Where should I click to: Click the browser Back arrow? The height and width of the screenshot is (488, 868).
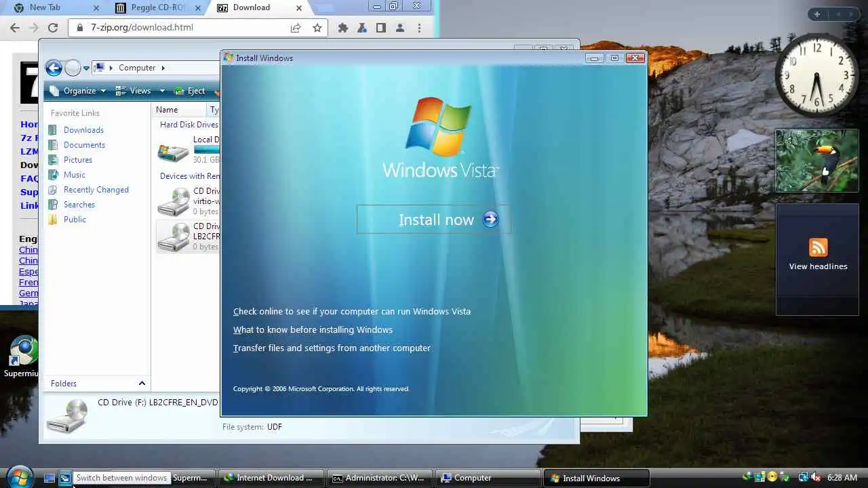(x=15, y=28)
